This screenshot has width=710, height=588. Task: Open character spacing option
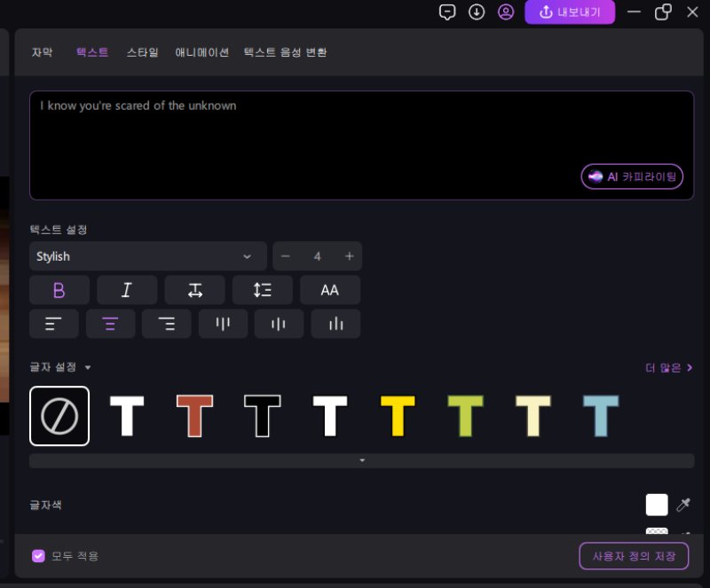point(195,290)
